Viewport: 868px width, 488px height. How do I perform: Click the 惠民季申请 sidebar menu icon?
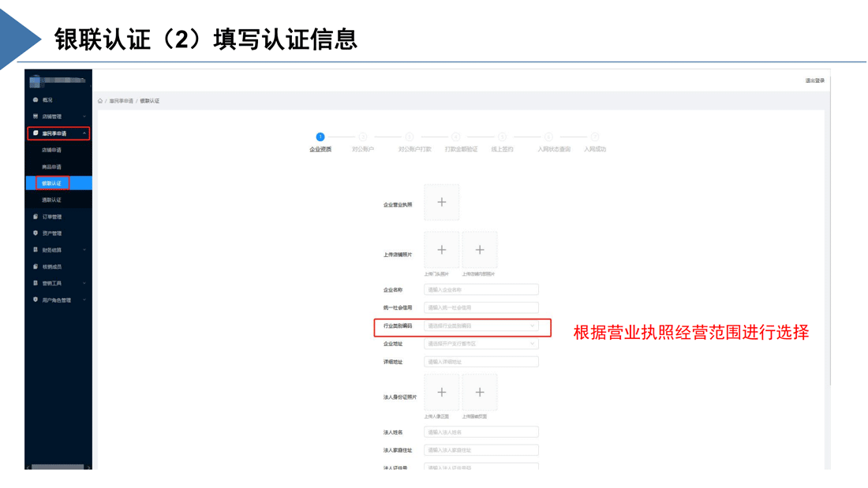[36, 133]
